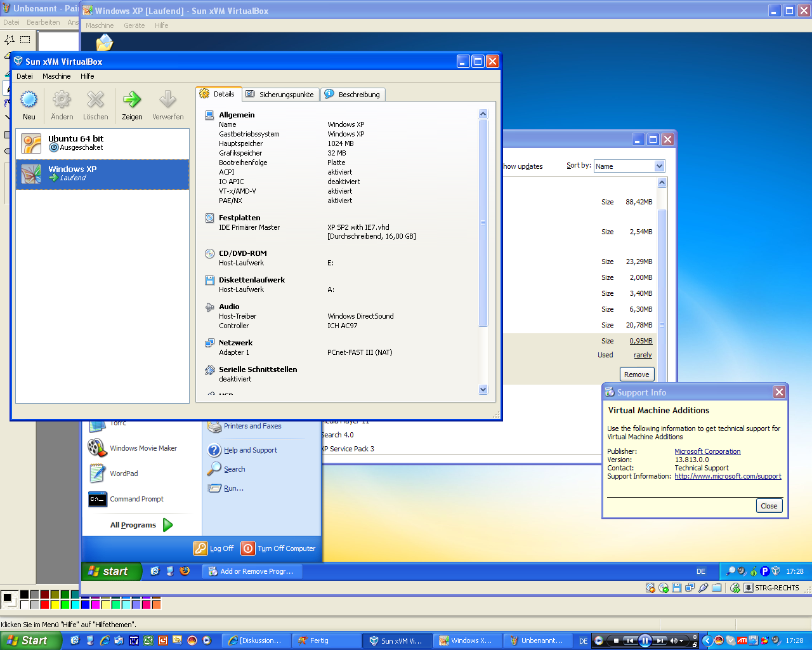Screen dimensions: 812x650
Task: Click the Diskettenlaufwerk section heading
Action: (x=252, y=280)
